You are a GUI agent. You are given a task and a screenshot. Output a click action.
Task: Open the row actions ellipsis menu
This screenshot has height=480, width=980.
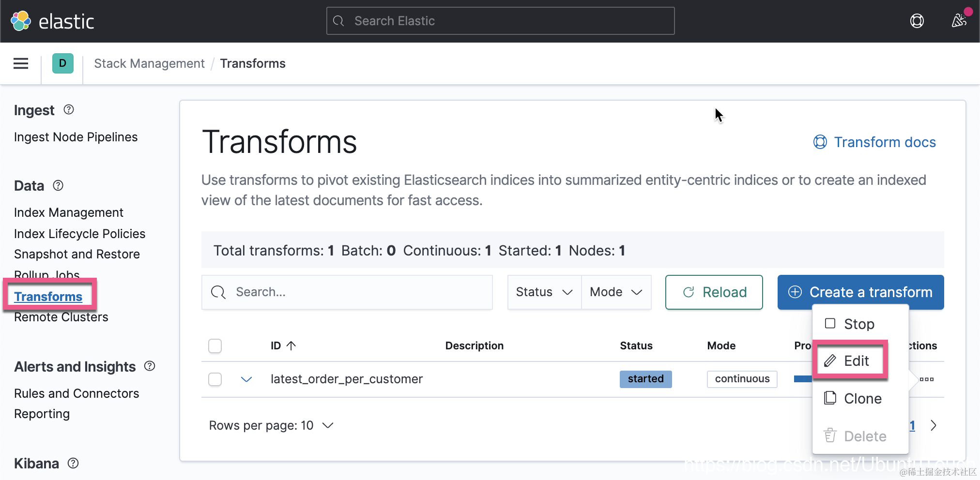tap(926, 379)
